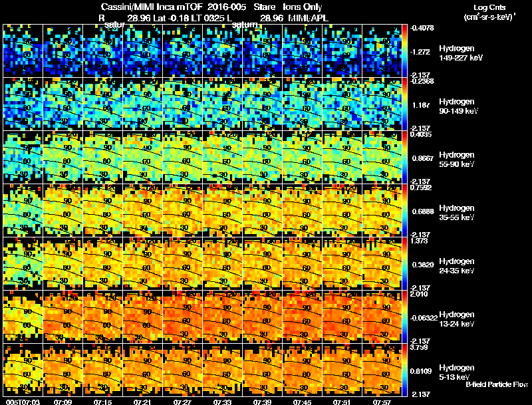Screen dimensions: 532x405
Task: Select the 55-90 keV panel at 07:15
Action: click(102, 158)
